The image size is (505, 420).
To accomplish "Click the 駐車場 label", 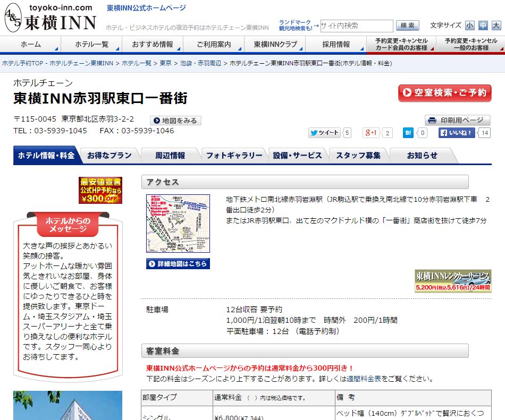I will (157, 310).
